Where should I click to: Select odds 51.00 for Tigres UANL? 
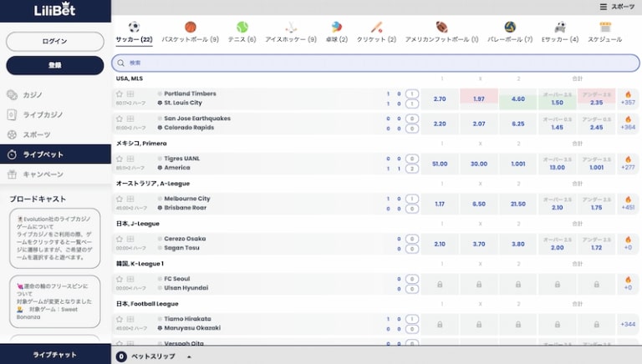(440, 164)
